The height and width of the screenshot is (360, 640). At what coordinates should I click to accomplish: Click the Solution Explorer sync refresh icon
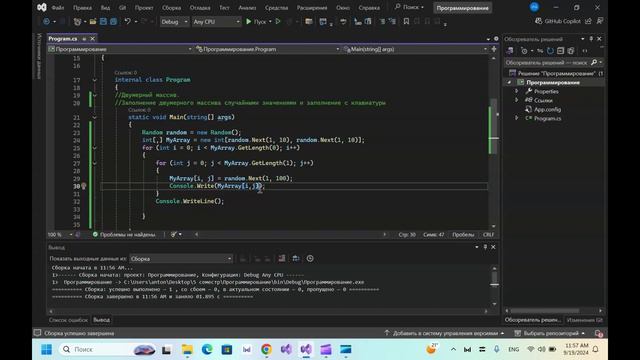550,51
